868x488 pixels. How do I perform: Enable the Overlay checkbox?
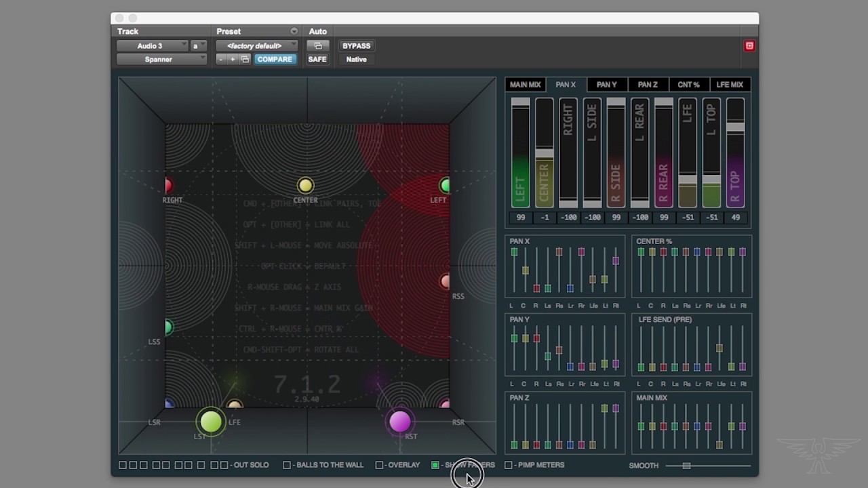[x=379, y=465]
